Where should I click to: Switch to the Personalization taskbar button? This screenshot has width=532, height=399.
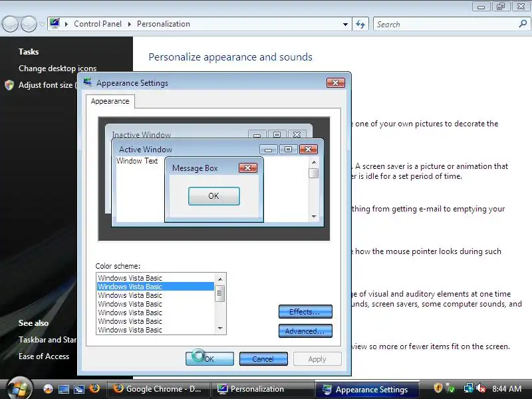click(262, 389)
